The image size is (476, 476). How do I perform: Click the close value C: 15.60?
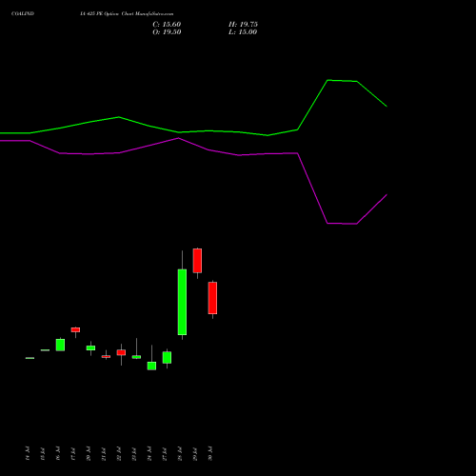tap(167, 25)
